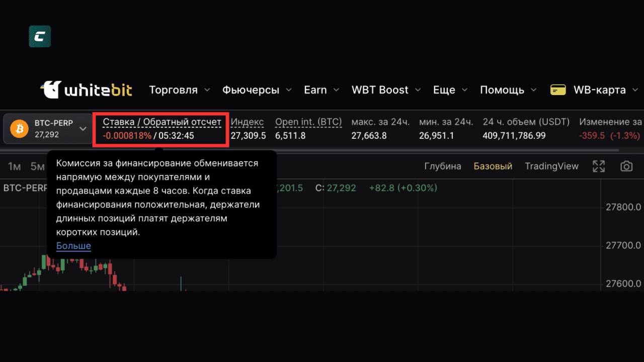Select the 5м timeframe
This screenshot has width=644, height=362.
tap(37, 166)
